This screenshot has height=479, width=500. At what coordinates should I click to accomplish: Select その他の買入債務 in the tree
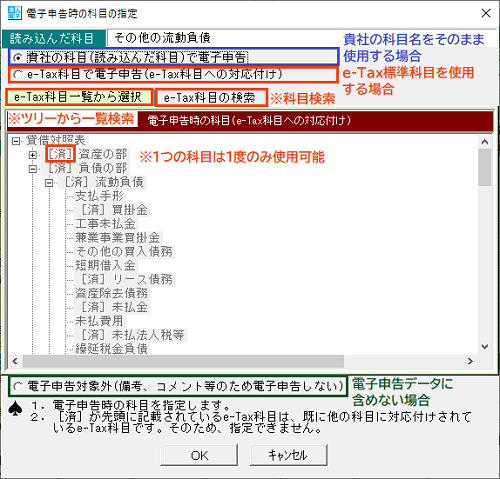click(124, 252)
